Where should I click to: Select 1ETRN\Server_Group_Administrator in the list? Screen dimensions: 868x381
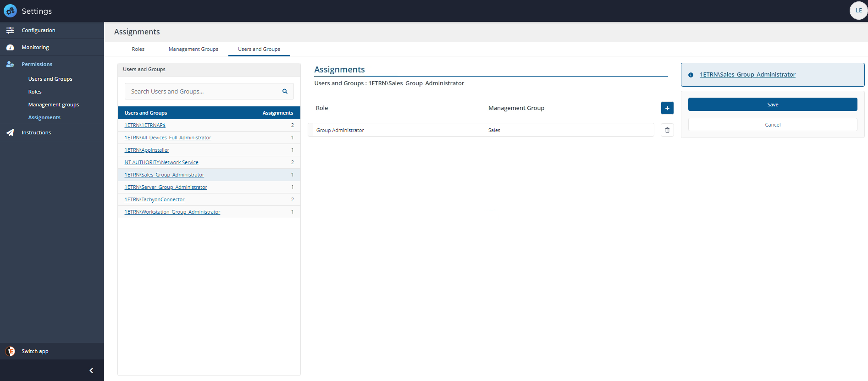[166, 187]
